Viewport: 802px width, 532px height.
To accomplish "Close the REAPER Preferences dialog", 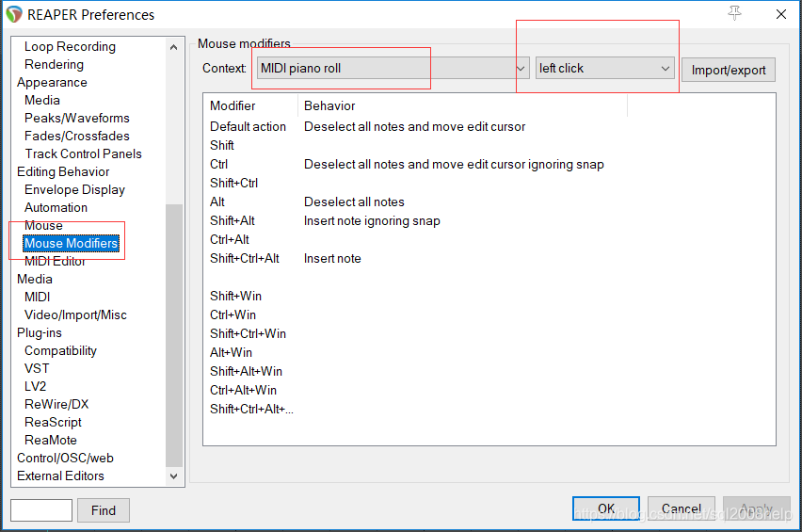I will tap(781, 14).
